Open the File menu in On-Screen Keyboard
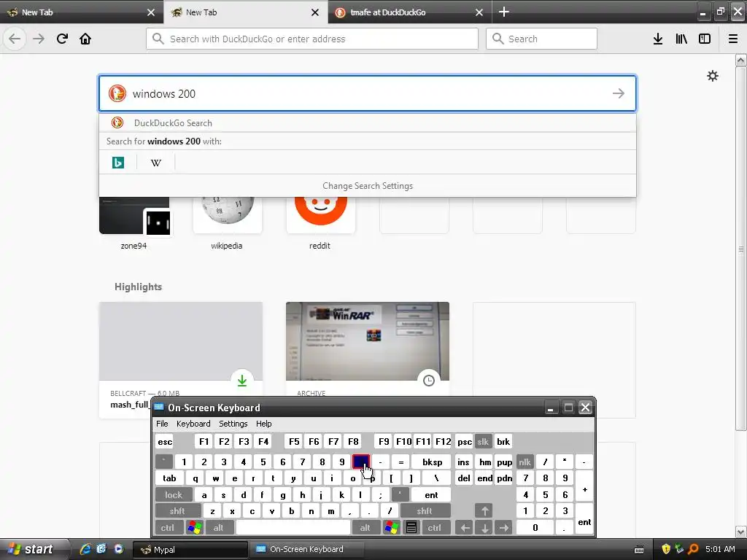This screenshot has height=560, width=747. pos(162,424)
